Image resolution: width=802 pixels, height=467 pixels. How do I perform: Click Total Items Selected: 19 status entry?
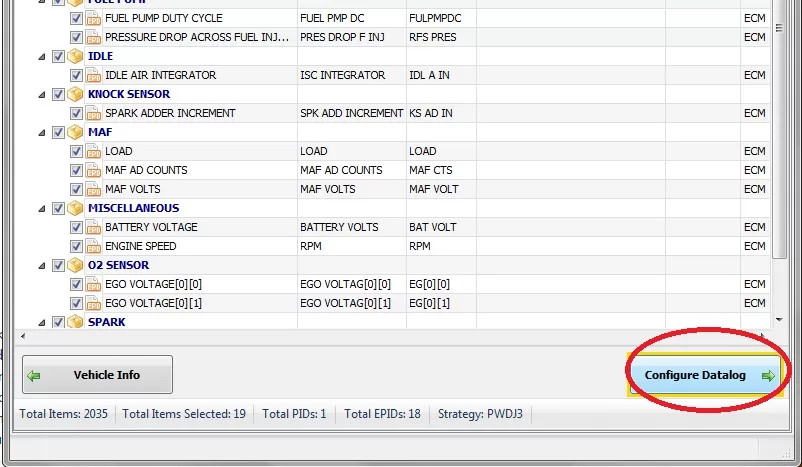pyautogui.click(x=184, y=414)
